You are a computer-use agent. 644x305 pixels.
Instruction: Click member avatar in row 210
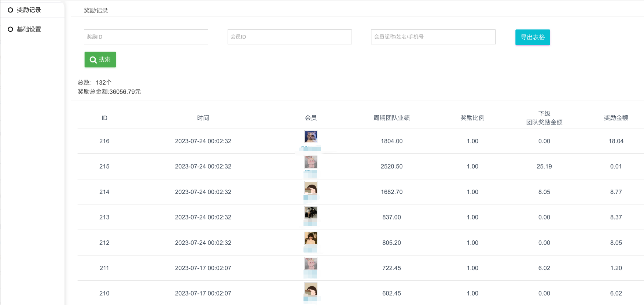click(x=311, y=289)
